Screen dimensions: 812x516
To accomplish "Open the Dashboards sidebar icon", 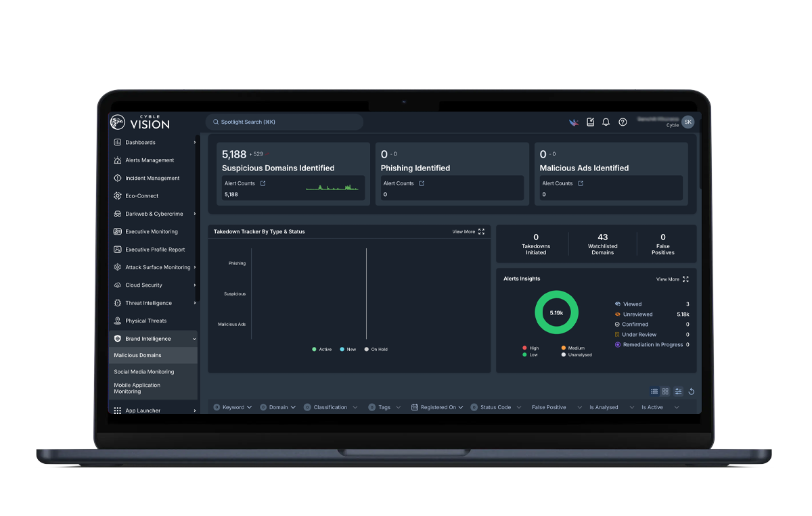I will click(x=117, y=143).
